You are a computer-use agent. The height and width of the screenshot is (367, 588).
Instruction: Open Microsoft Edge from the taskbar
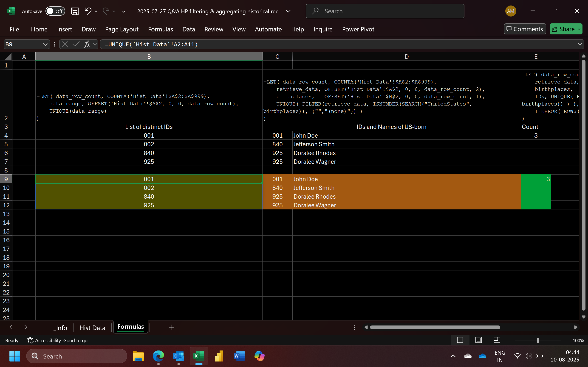click(x=158, y=356)
